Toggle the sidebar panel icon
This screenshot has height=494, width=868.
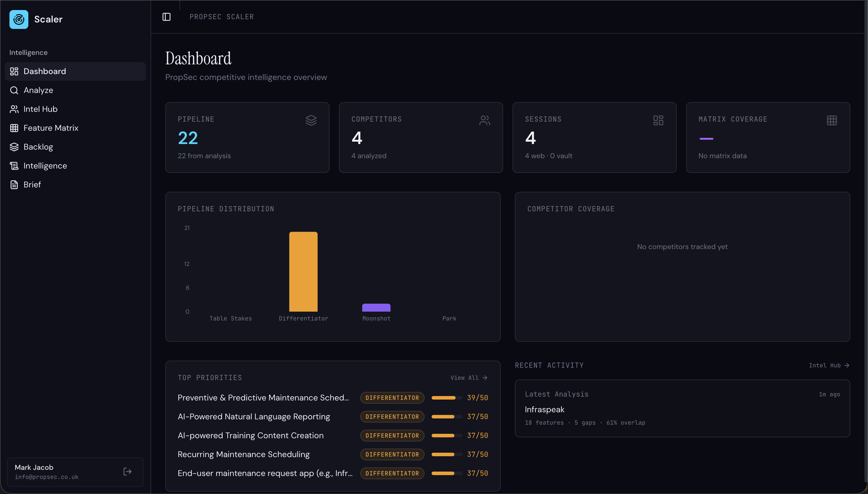coord(166,17)
